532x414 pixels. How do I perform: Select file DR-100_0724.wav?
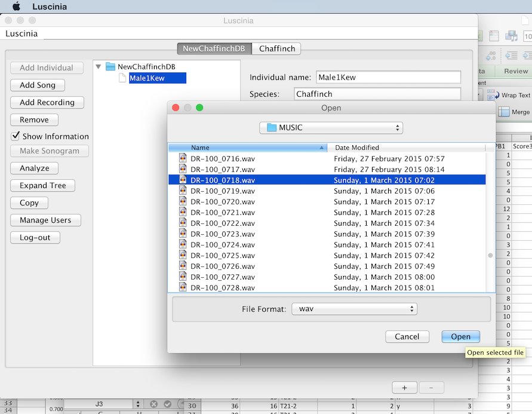point(327,245)
